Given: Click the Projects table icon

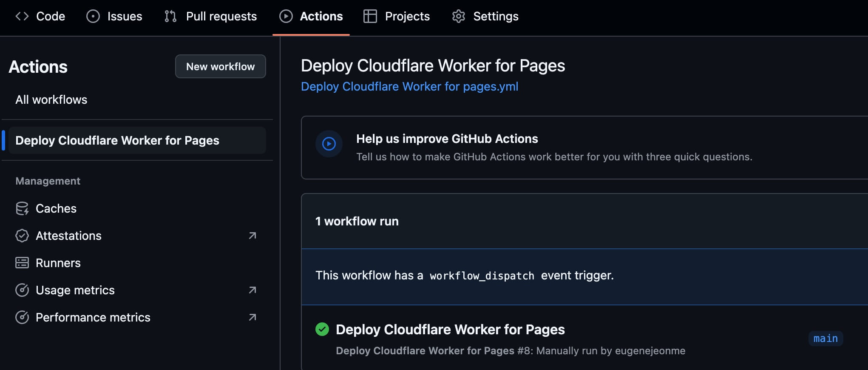Looking at the screenshot, I should pos(370,16).
